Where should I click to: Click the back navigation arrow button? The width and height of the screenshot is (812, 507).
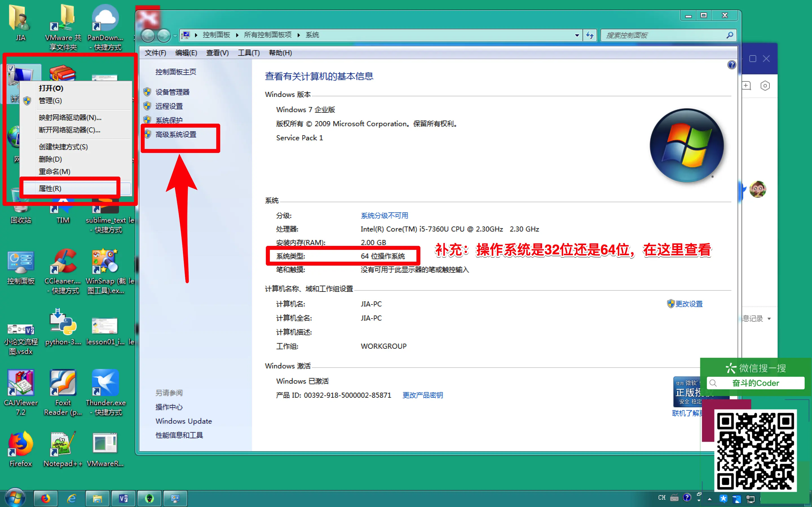148,35
